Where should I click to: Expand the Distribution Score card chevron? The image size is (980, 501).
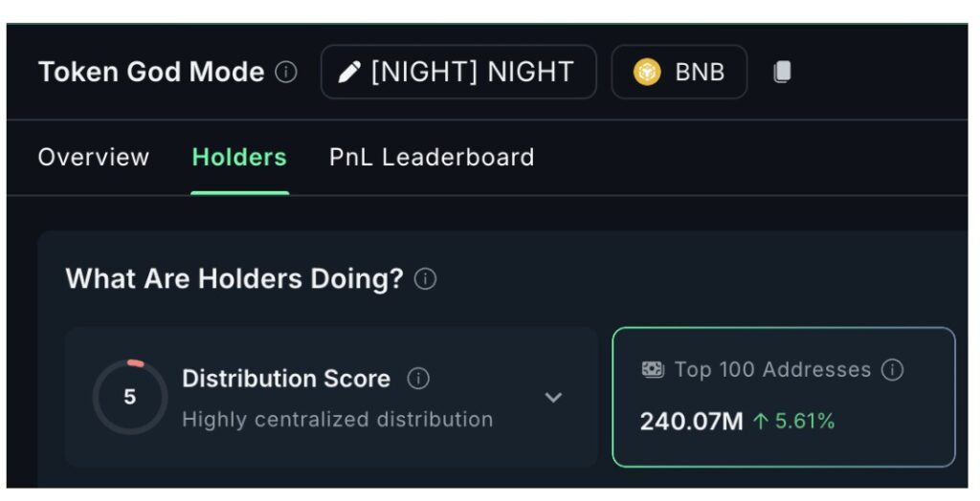(553, 398)
